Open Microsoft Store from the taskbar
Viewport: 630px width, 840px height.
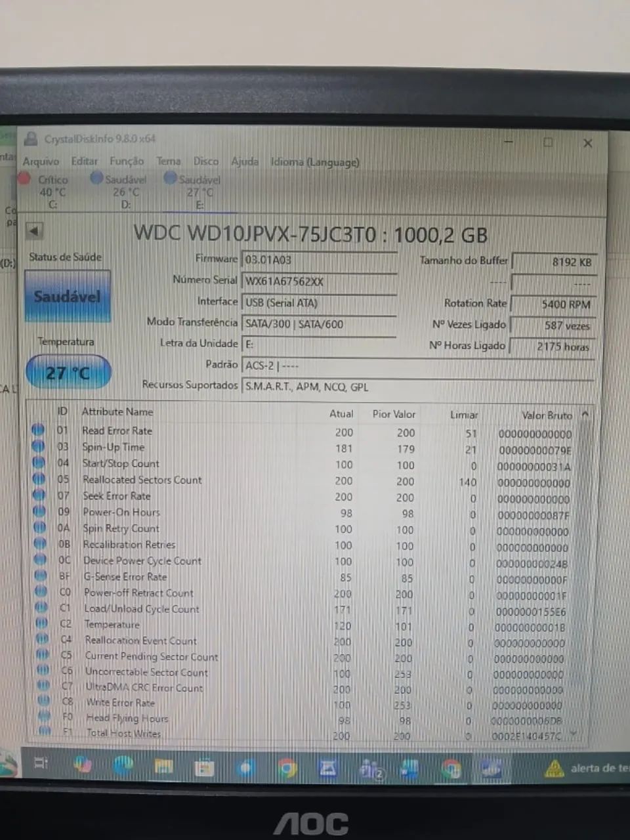click(205, 767)
